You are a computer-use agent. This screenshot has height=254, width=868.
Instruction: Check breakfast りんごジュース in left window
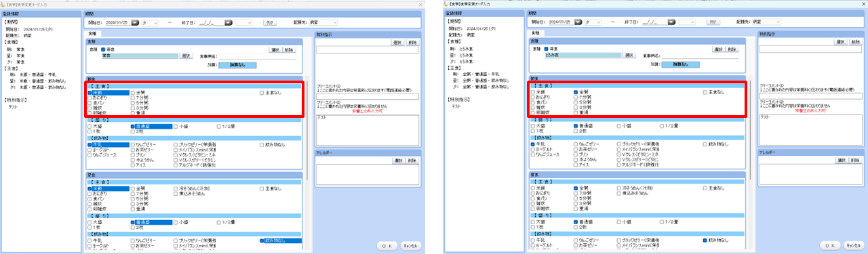tap(90, 155)
